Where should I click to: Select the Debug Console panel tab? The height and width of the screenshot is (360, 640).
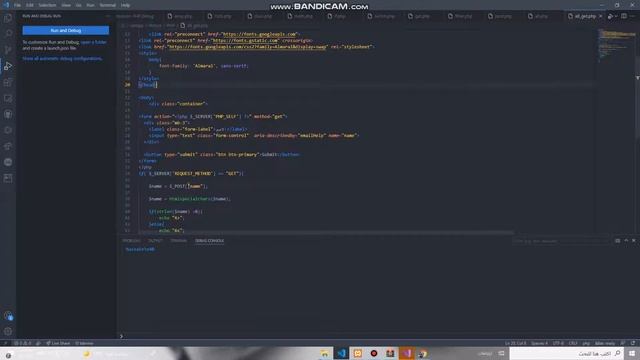click(x=209, y=241)
